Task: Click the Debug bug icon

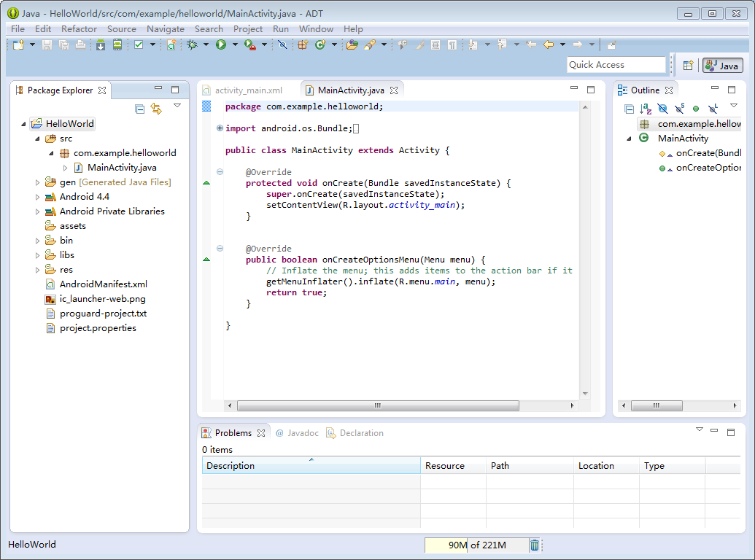Action: tap(192, 44)
